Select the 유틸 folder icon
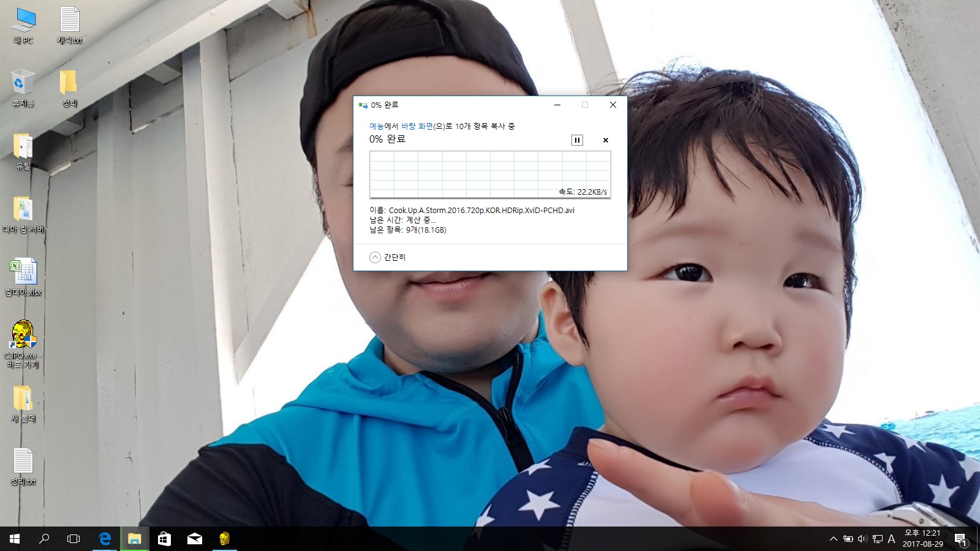The height and width of the screenshot is (551, 980). click(x=23, y=152)
